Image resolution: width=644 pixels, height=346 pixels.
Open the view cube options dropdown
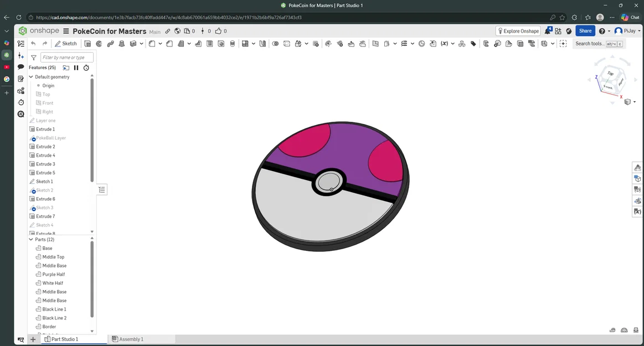click(635, 102)
